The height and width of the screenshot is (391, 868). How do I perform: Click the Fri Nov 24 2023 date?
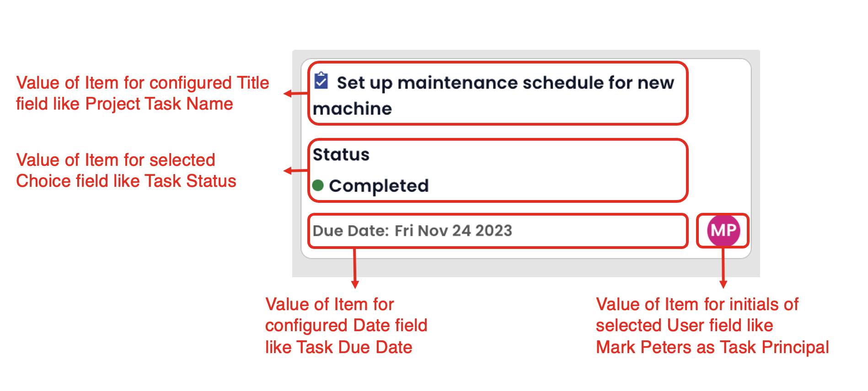pyautogui.click(x=453, y=231)
